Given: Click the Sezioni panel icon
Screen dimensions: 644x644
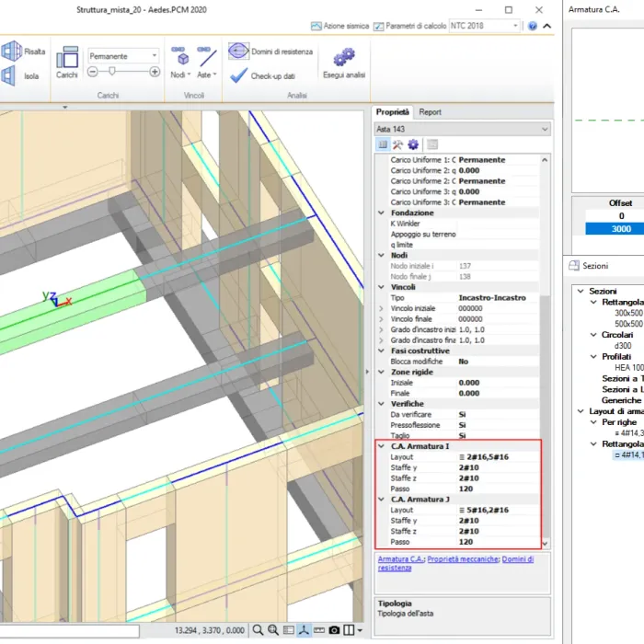Looking at the screenshot, I should (x=574, y=265).
